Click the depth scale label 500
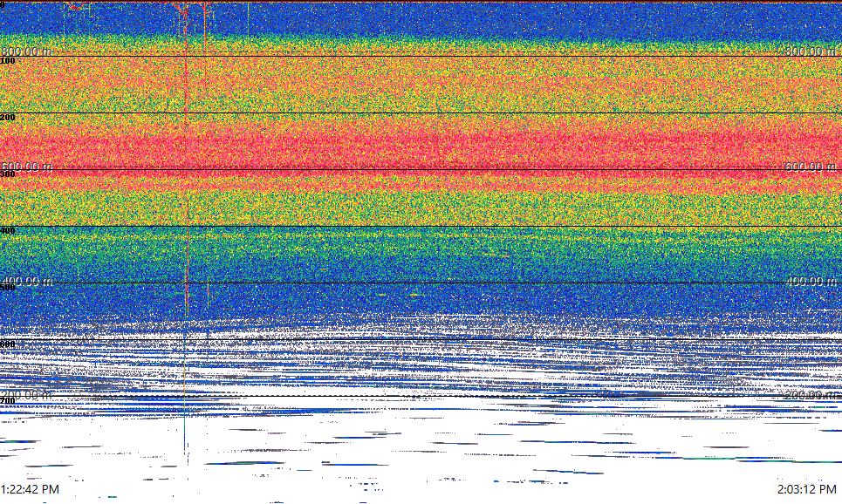The width and height of the screenshot is (842, 504). (8, 288)
